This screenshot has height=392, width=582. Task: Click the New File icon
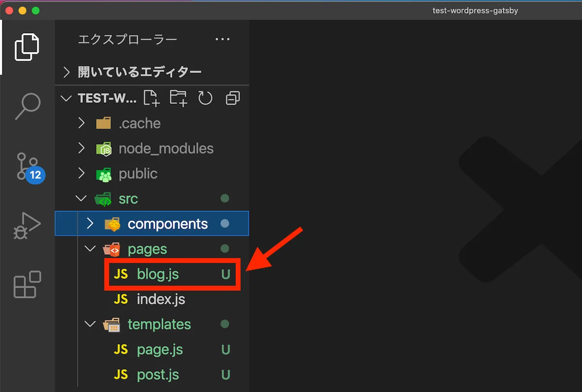click(151, 98)
